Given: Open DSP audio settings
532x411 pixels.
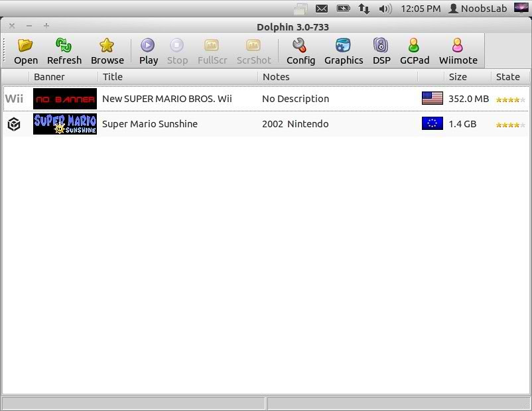Looking at the screenshot, I should point(381,52).
